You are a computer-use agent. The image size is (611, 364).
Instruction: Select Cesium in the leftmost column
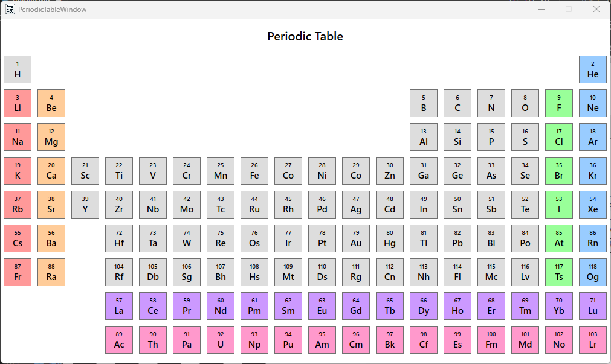click(18, 238)
